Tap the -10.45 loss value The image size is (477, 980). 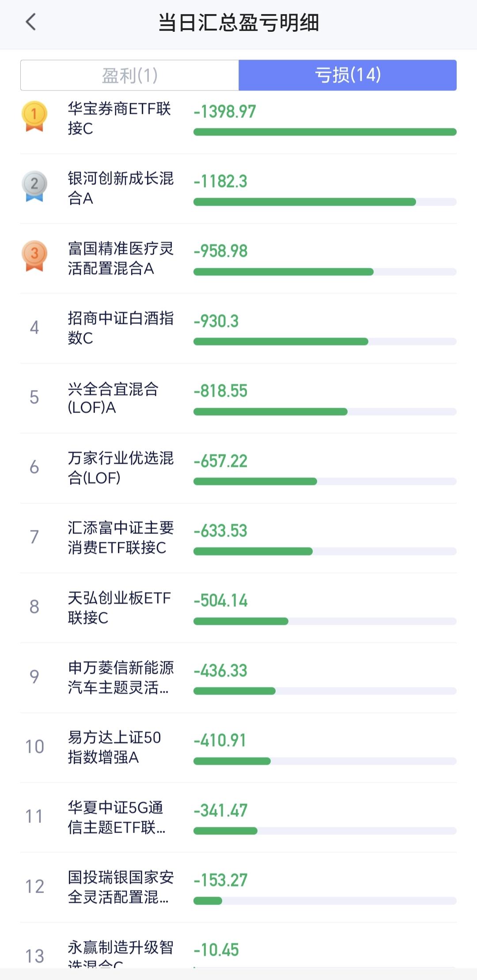216,950
